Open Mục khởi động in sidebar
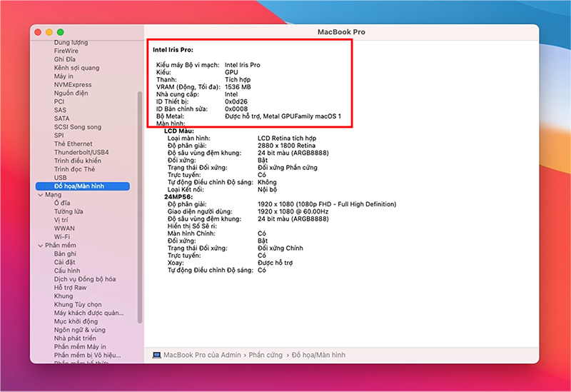 76,322
